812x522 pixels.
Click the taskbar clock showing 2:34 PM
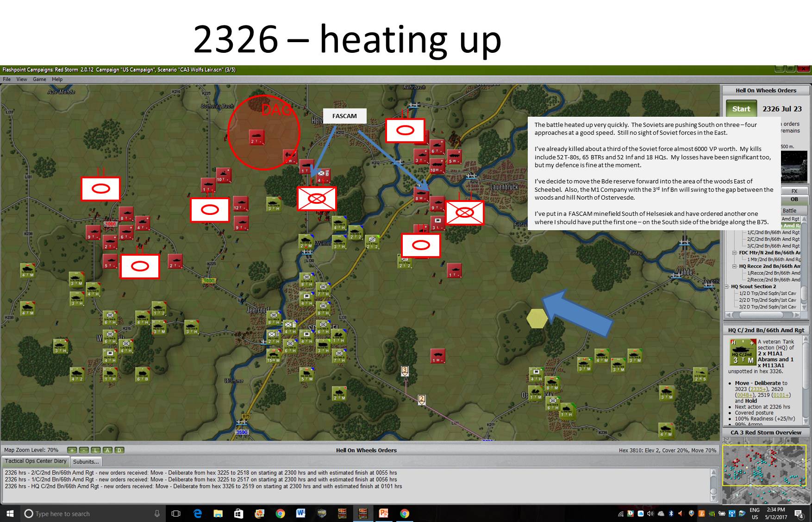coord(776,513)
